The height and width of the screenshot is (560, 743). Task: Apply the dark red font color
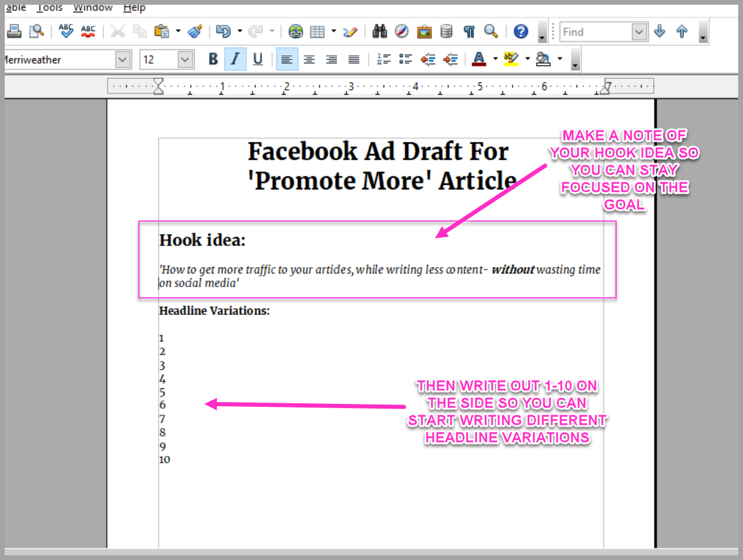tap(479, 60)
